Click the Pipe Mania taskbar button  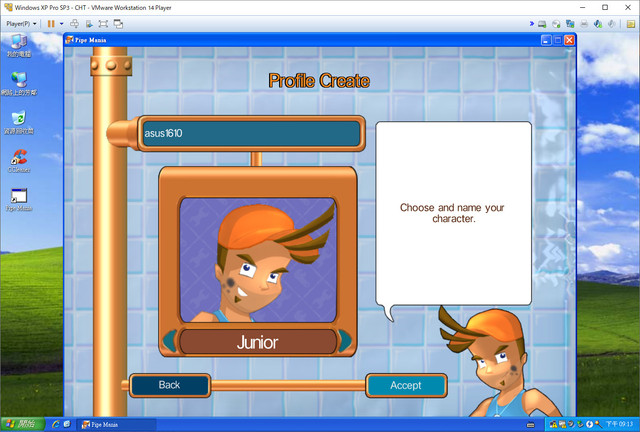[x=117, y=425]
